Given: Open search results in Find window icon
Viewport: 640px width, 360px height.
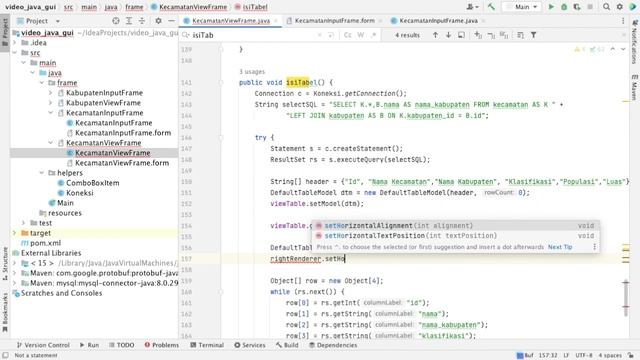Looking at the screenshot, I should [461, 35].
